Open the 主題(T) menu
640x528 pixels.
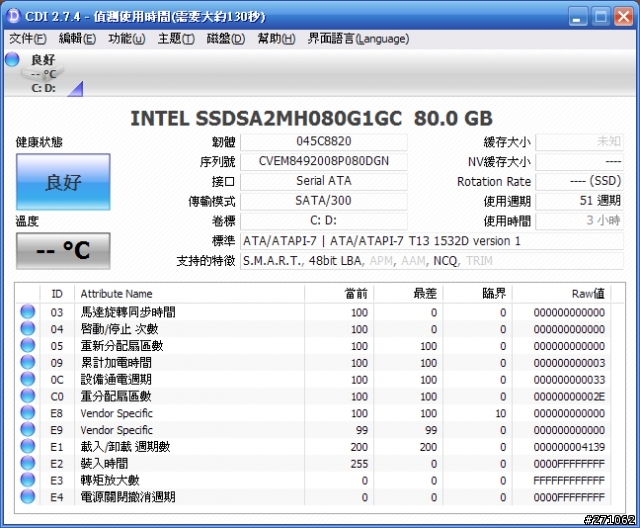(x=176, y=39)
